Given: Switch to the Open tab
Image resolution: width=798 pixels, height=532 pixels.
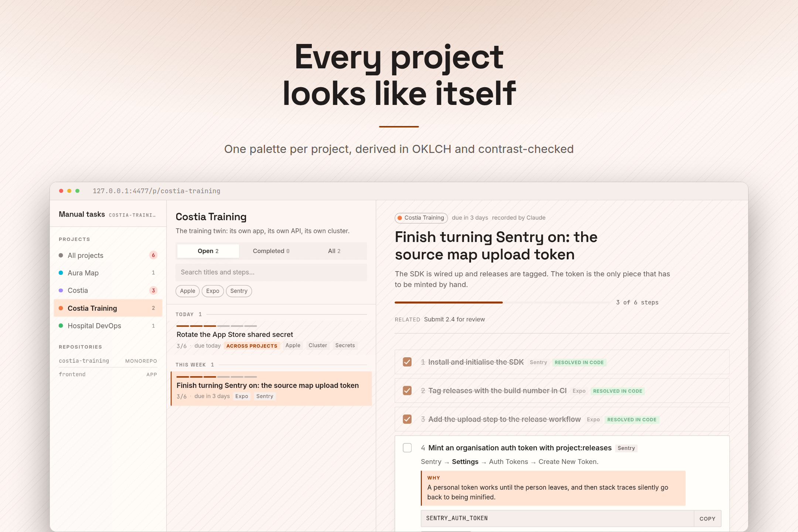Looking at the screenshot, I should (x=208, y=251).
